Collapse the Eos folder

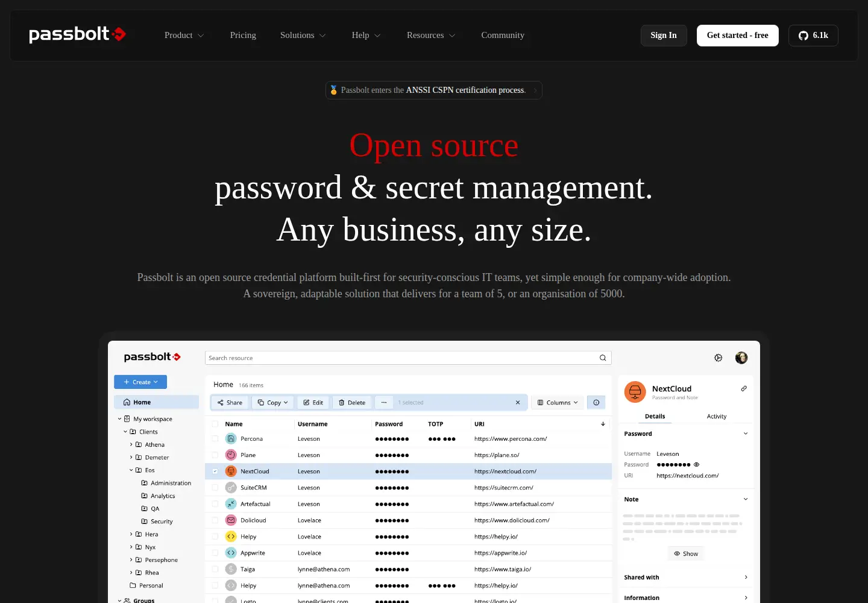point(131,470)
